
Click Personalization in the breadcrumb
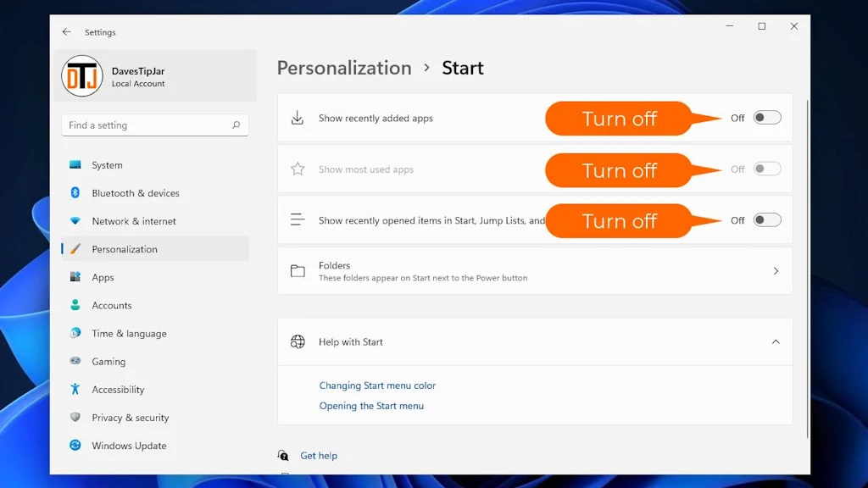click(x=344, y=68)
